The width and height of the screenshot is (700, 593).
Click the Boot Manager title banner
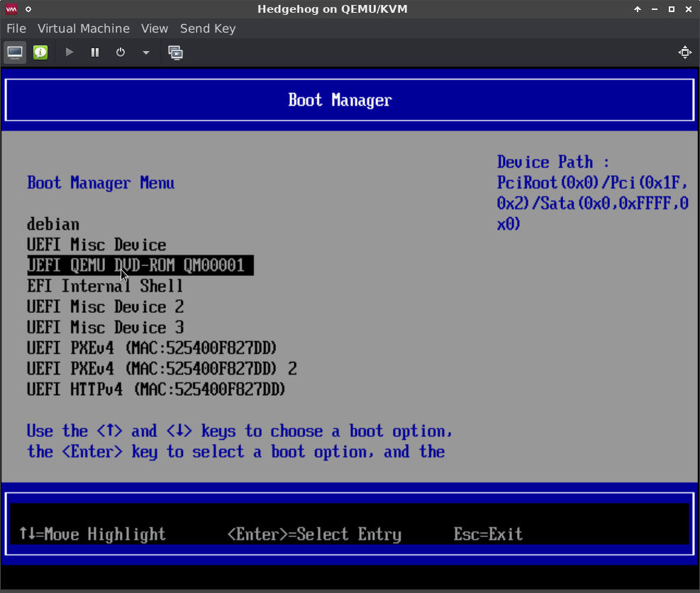[350, 100]
